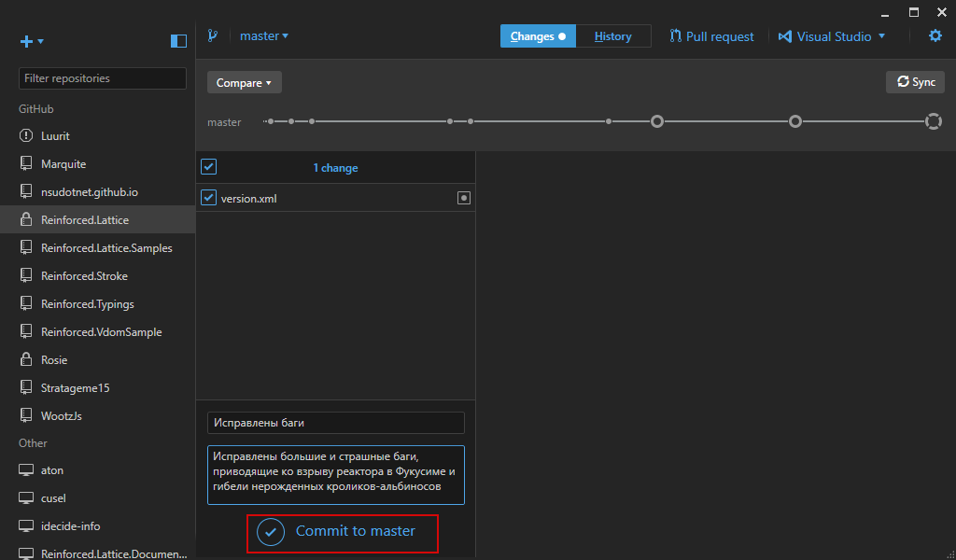Switch to the History tab
The height and width of the screenshot is (560, 956).
click(612, 36)
